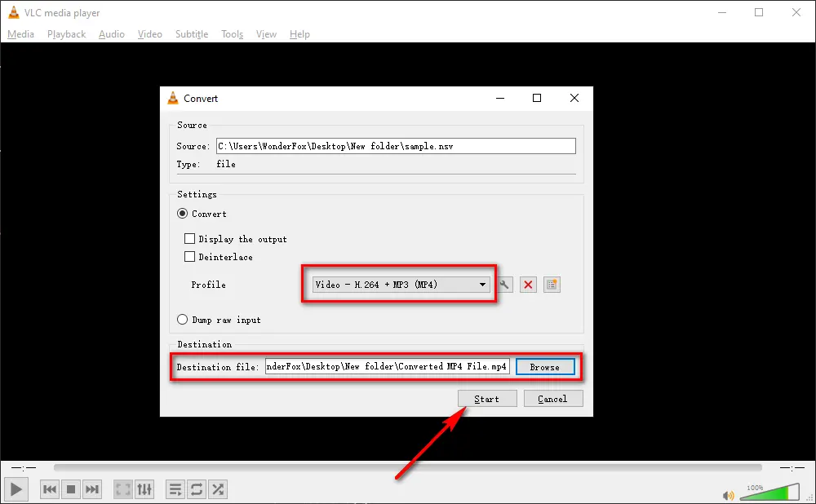
Task: Open the Profile dropdown list
Action: [401, 285]
